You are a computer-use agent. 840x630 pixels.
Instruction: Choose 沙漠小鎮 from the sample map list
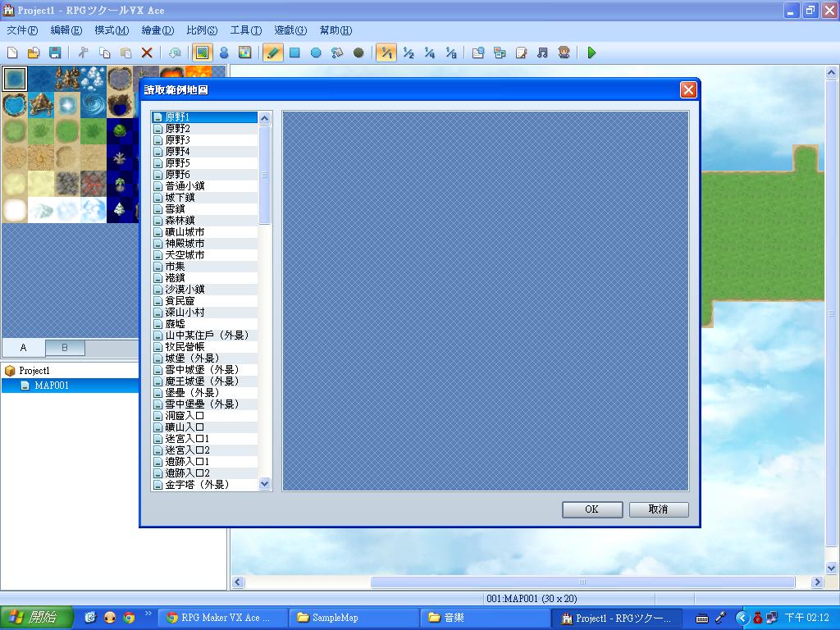[x=204, y=290]
